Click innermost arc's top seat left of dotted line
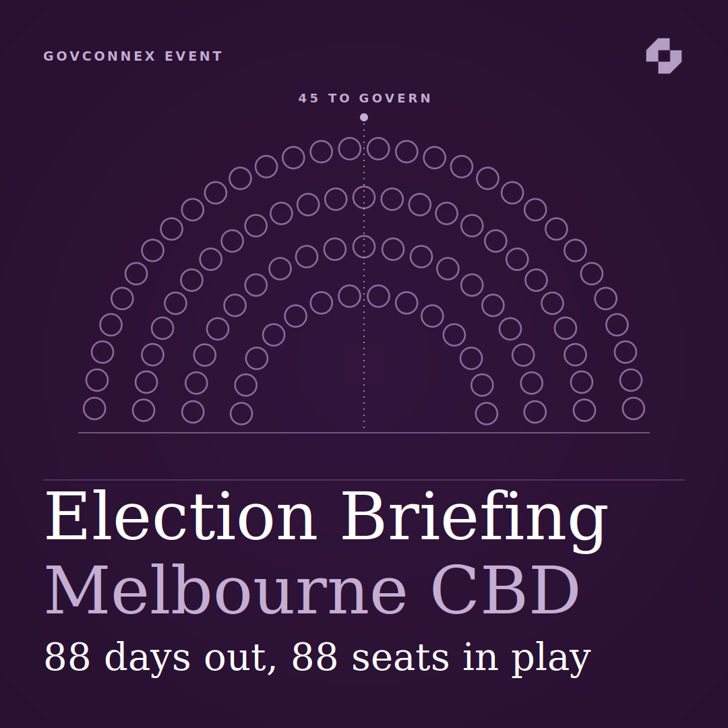 pyautogui.click(x=350, y=296)
